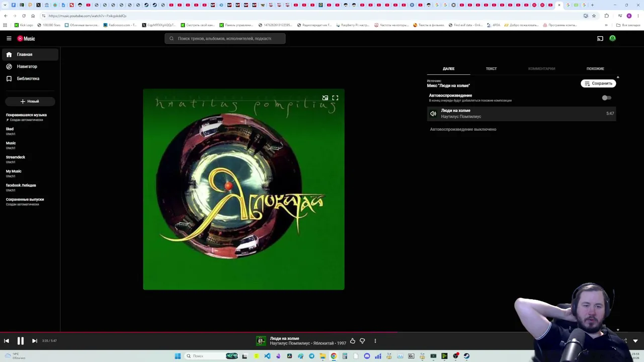Click the small album thumbnail in player bar
Image resolution: width=644 pixels, height=362 pixels.
(x=261, y=341)
